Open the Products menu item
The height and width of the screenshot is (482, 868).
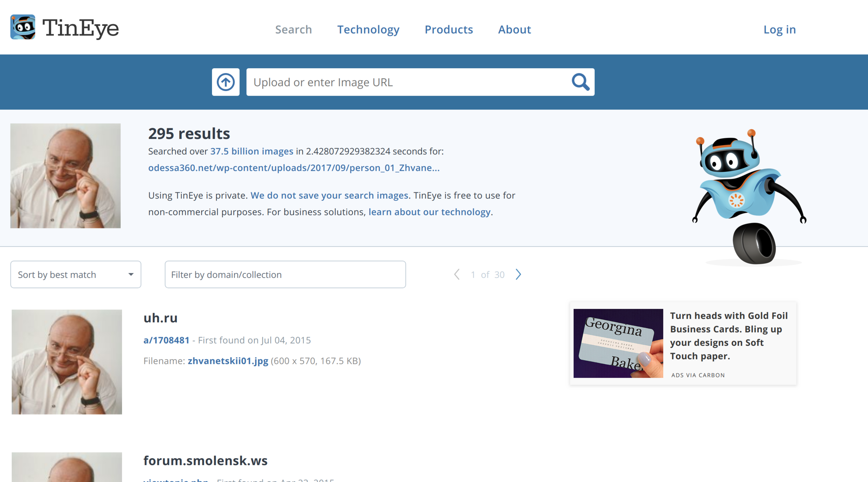pos(449,29)
